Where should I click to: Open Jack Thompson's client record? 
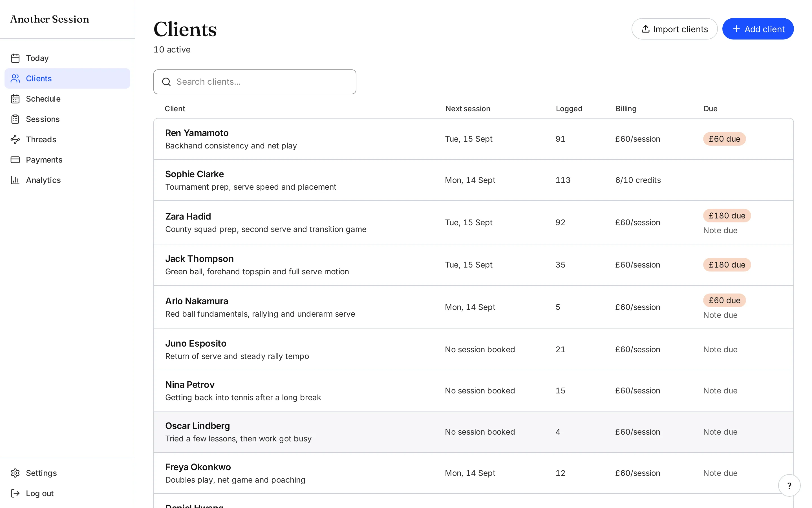tap(473, 265)
